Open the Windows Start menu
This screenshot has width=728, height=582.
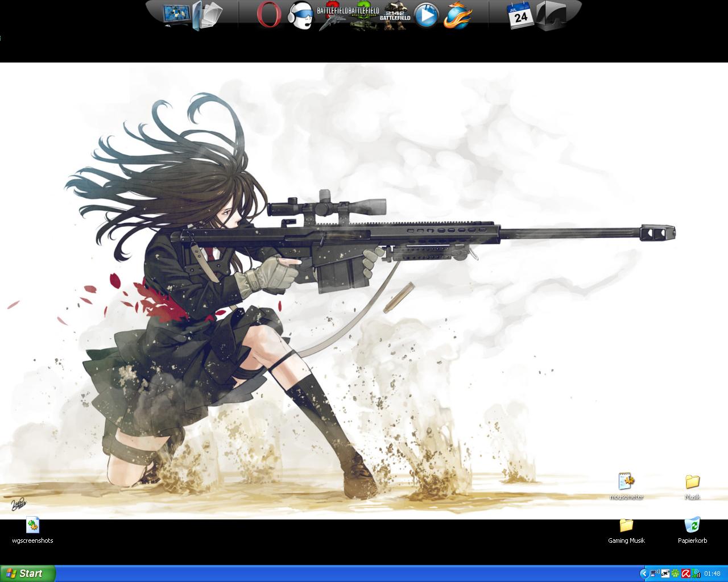click(28, 573)
